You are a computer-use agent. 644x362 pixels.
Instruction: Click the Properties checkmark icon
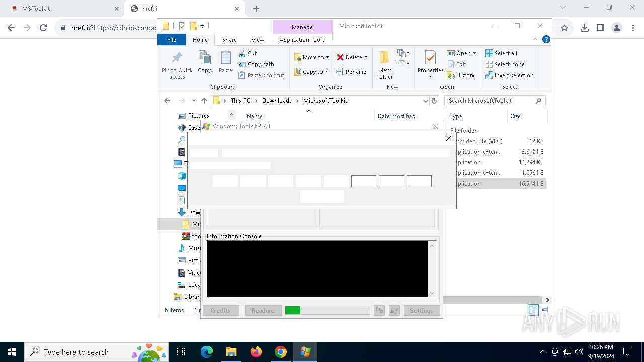[x=430, y=58]
